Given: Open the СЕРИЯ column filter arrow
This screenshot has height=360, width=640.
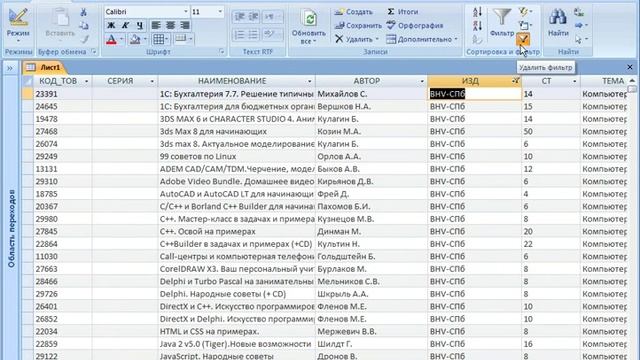Looking at the screenshot, I should pos(152,81).
